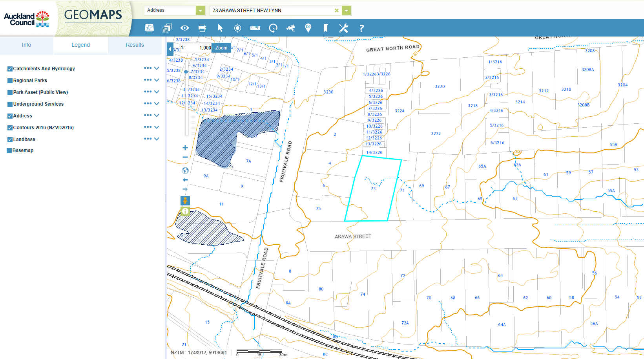Expand the Contours 2016 layer chevron
The image size is (644, 359).
(157, 127)
